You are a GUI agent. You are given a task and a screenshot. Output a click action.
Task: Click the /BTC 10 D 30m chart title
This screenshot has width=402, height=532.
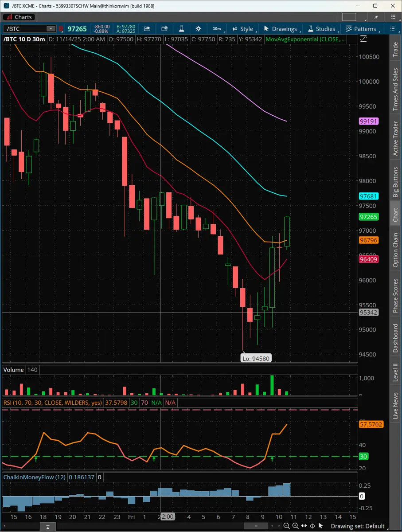pos(24,39)
